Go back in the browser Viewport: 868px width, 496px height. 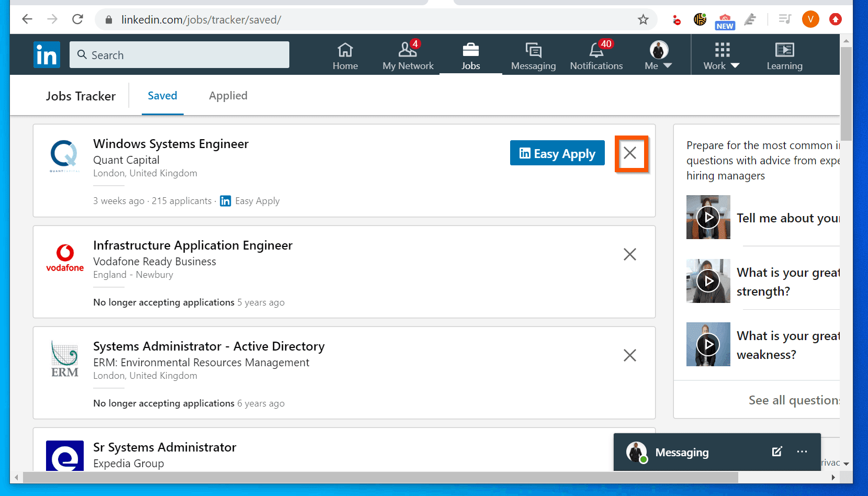coord(27,19)
